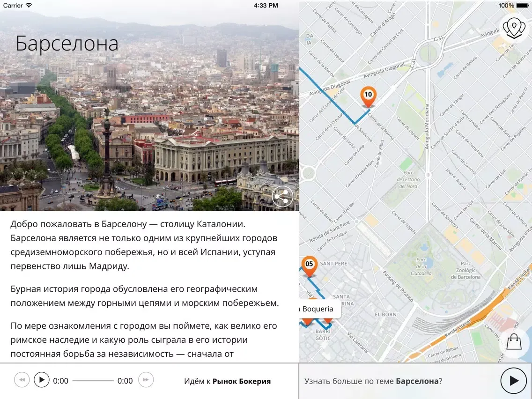Tap the battery indicator in status bar
Image resolution: width=532 pixels, height=399 pixels.
pyautogui.click(x=522, y=6)
